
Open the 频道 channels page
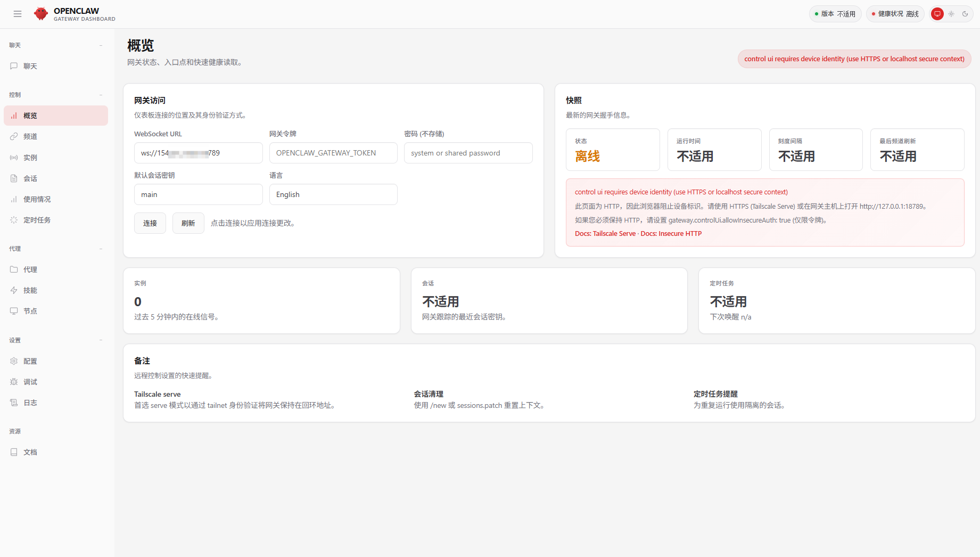pyautogui.click(x=30, y=136)
